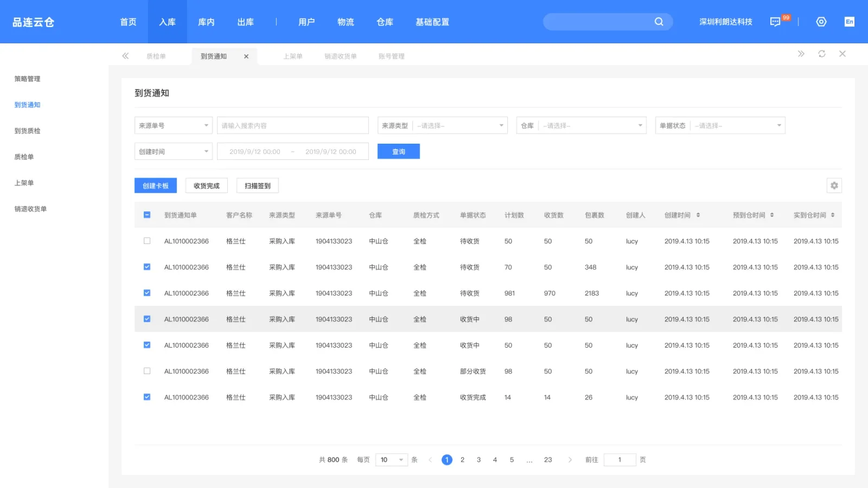Click the 扫描签到 button
This screenshot has height=488, width=868.
click(x=258, y=185)
